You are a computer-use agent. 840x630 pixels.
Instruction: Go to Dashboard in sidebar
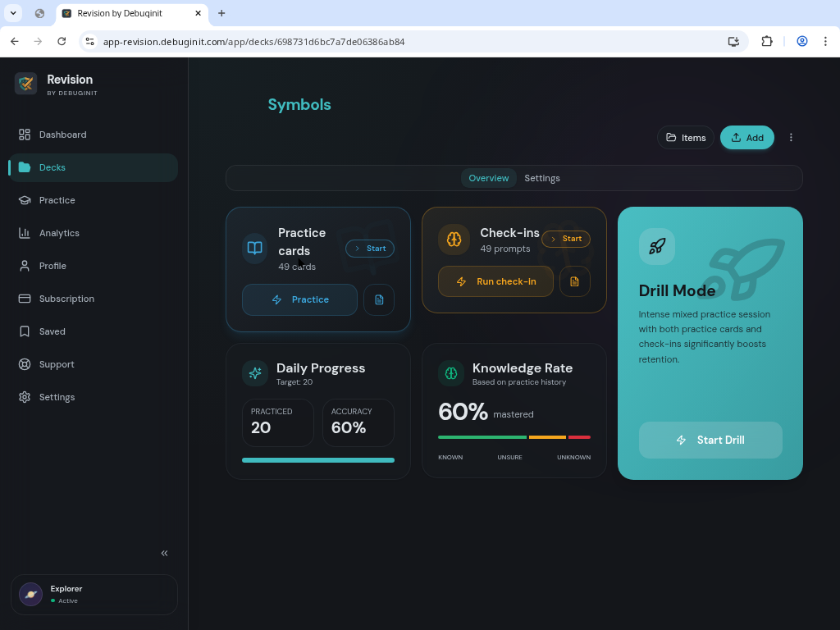click(x=62, y=135)
